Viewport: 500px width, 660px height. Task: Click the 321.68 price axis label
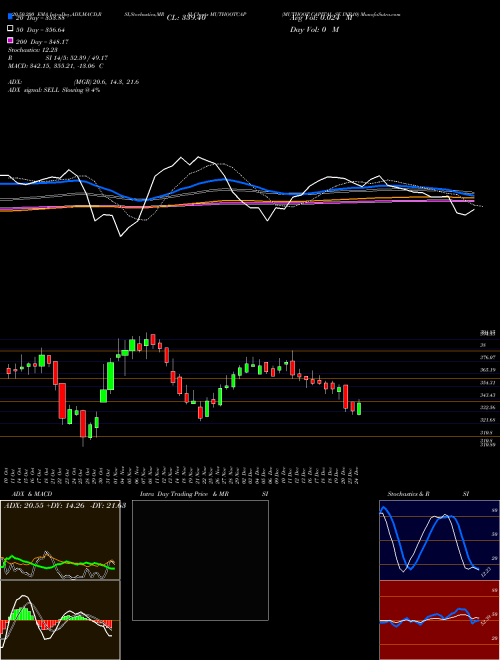[487, 420]
